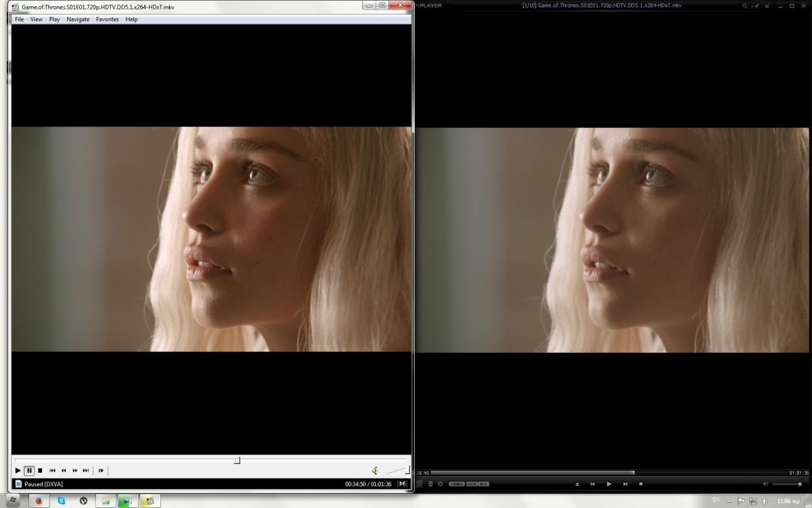Skip to previous file in Media Player Classic
Image resolution: width=812 pixels, height=508 pixels.
tap(52, 470)
